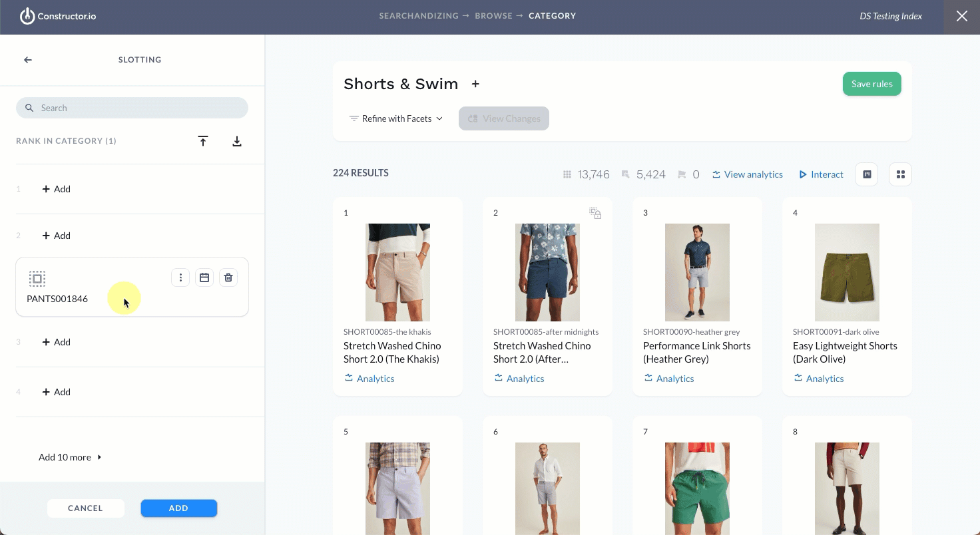The image size is (980, 535).
Task: Open Analytics for Performance Link Shorts
Action: click(x=669, y=379)
